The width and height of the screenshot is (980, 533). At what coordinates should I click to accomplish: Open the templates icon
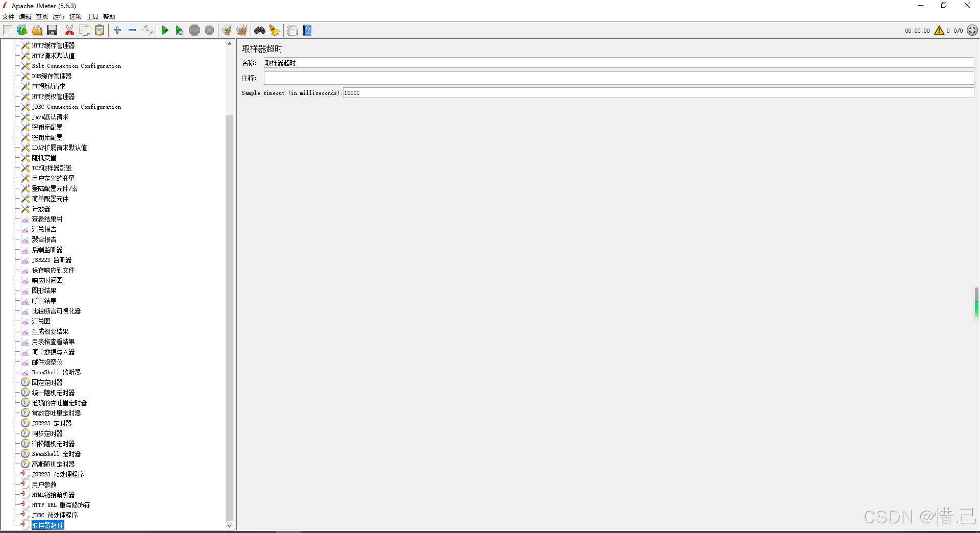[x=22, y=31]
